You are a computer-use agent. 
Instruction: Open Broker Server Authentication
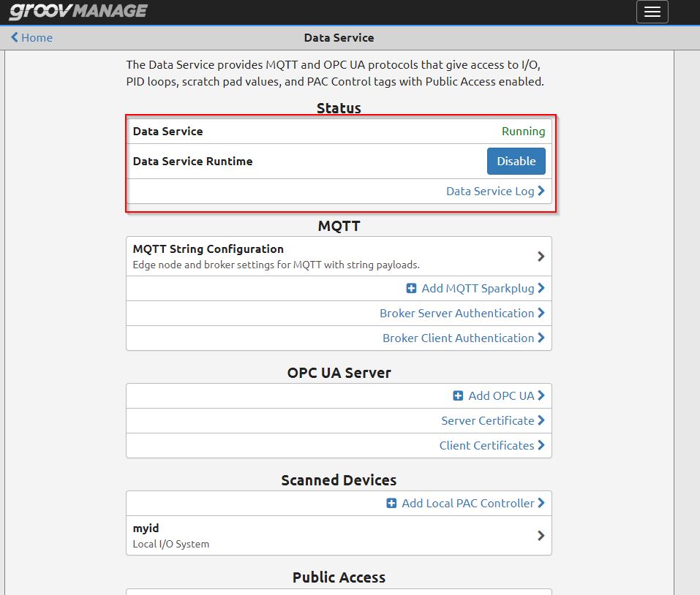coord(456,313)
